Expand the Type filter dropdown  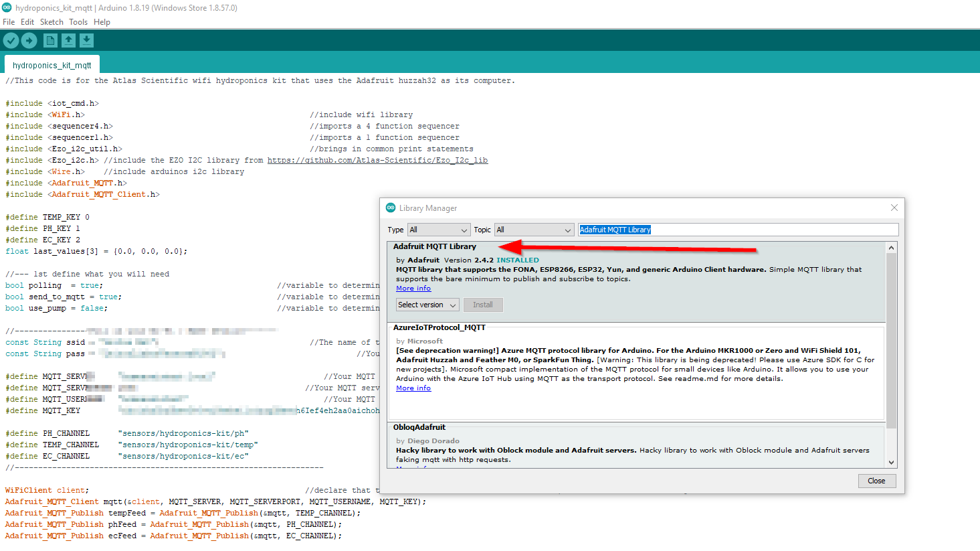tap(439, 230)
